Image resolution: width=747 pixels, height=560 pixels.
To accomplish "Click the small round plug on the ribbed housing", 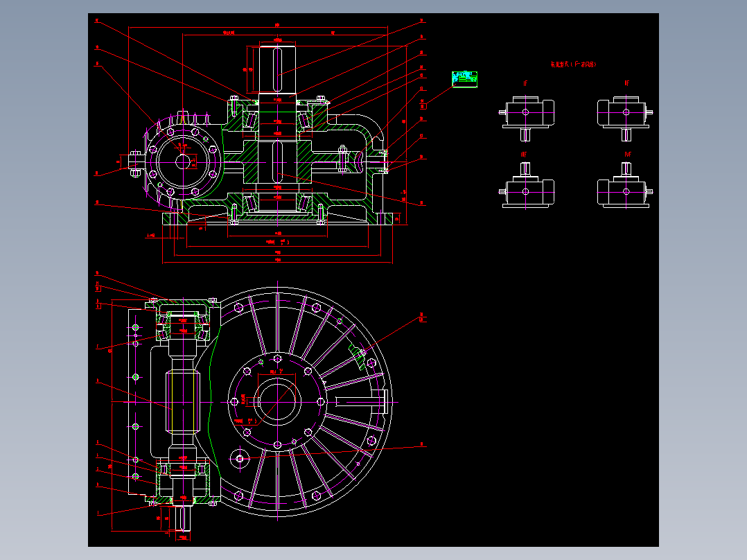I will pos(240,459).
